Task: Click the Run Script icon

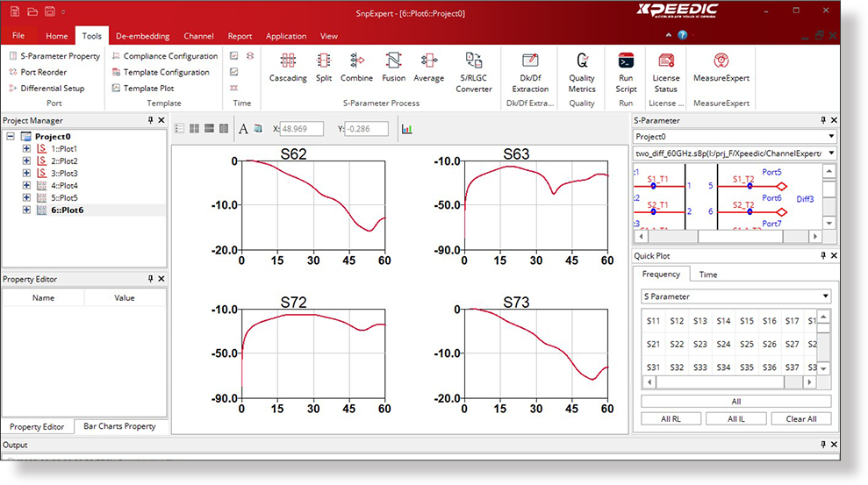Action: tap(626, 61)
